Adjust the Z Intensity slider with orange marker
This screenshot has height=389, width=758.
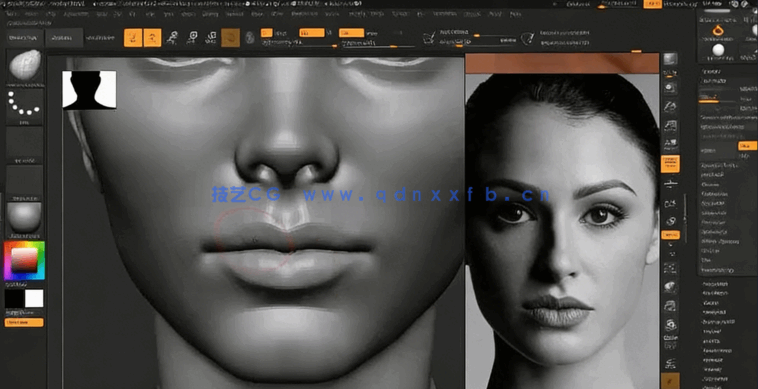click(x=378, y=44)
